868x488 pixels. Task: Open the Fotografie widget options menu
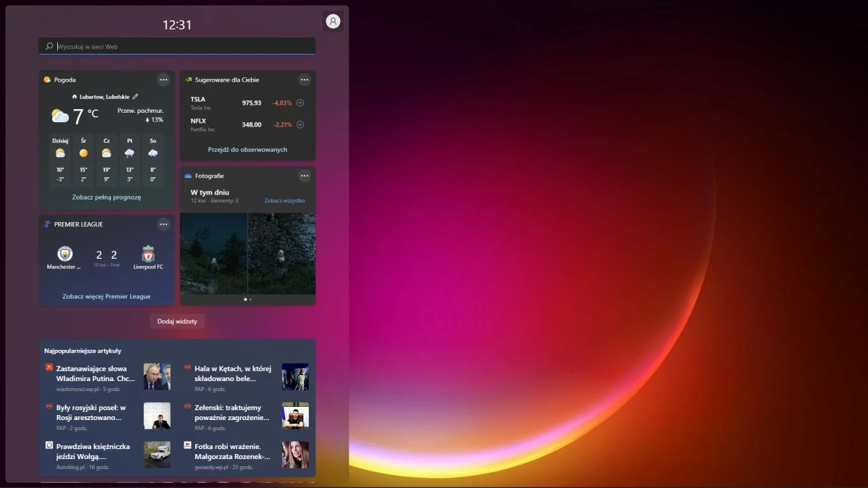pyautogui.click(x=305, y=176)
